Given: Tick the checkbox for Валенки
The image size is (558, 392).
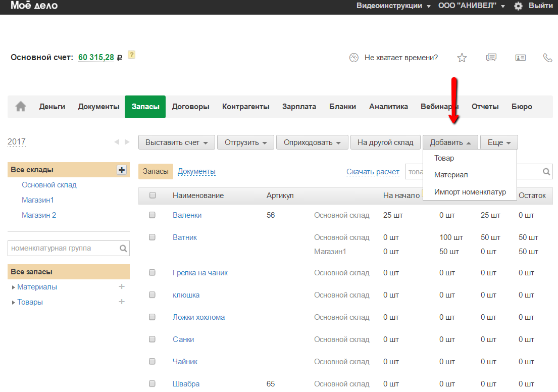Looking at the screenshot, I should pyautogui.click(x=152, y=215).
